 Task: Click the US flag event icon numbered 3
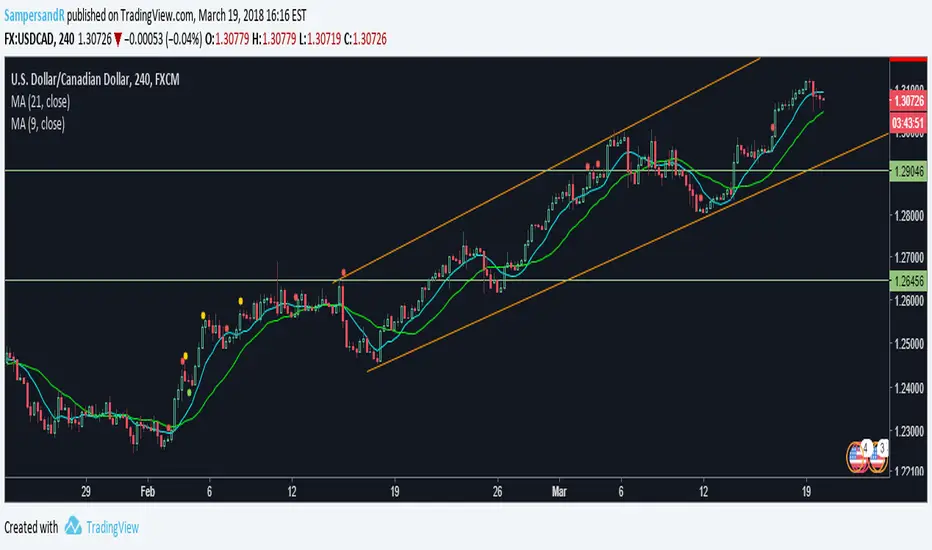tap(879, 457)
